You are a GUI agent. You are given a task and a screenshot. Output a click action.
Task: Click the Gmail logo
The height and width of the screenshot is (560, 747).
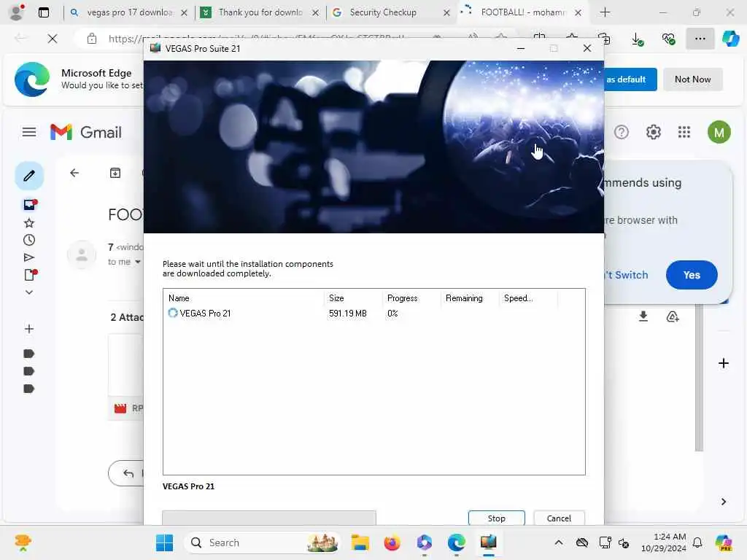click(86, 132)
